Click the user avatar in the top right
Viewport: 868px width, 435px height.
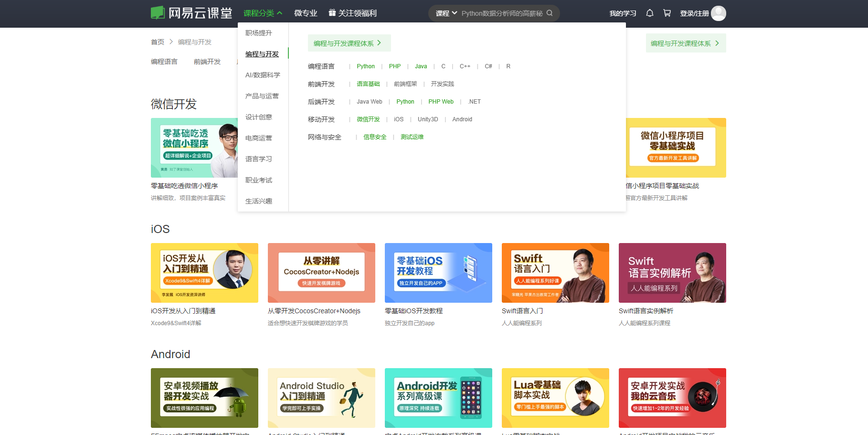(x=718, y=13)
